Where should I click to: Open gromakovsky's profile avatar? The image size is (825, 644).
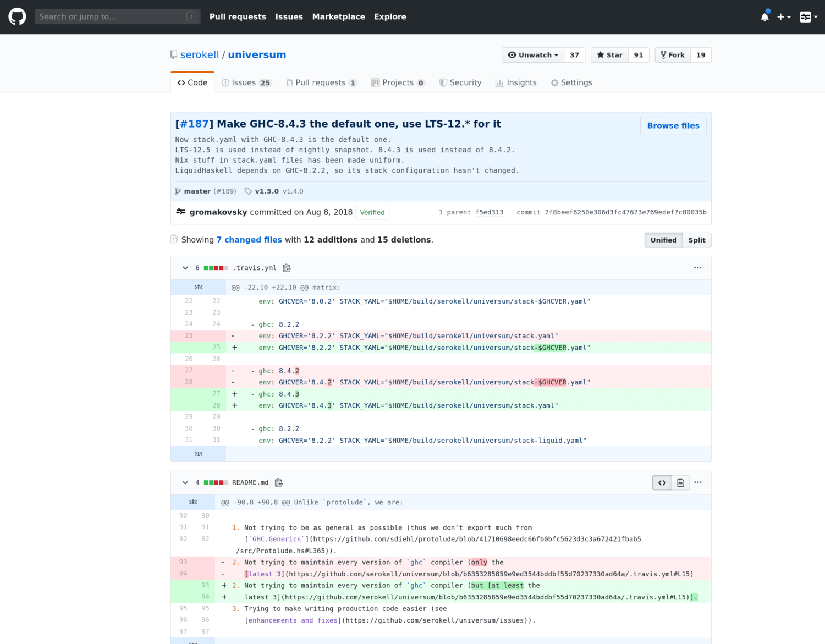pyautogui.click(x=181, y=212)
